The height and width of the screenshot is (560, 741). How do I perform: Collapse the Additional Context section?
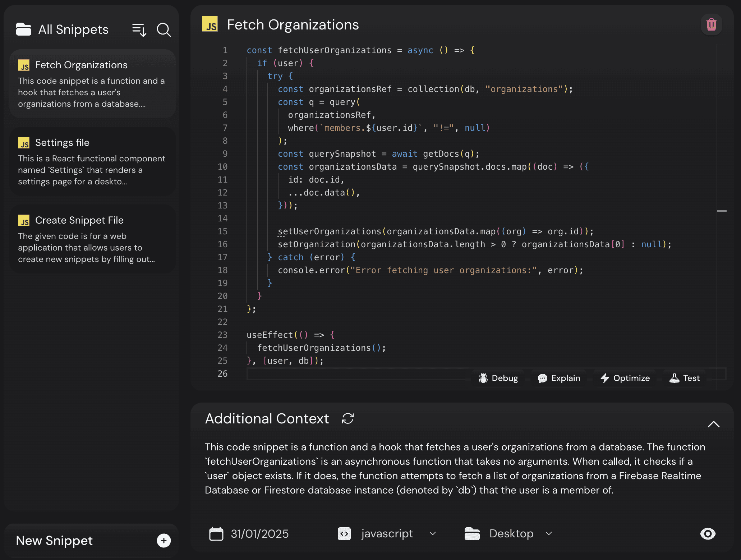(x=713, y=424)
